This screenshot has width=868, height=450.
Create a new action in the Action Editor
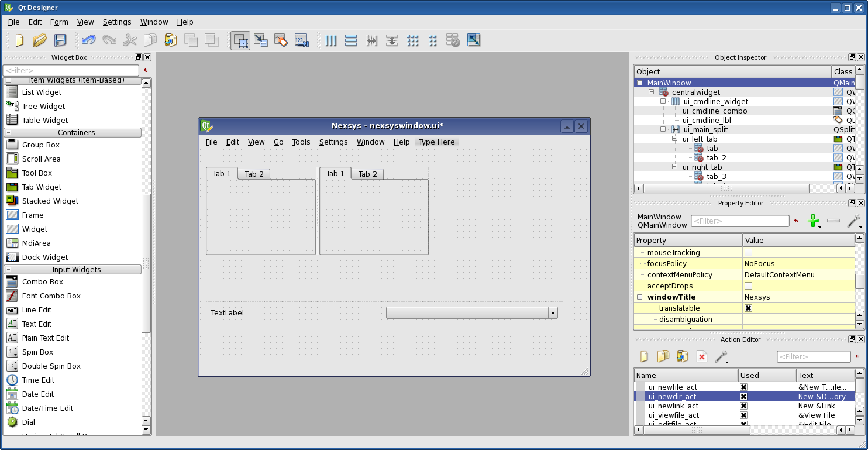pyautogui.click(x=644, y=356)
